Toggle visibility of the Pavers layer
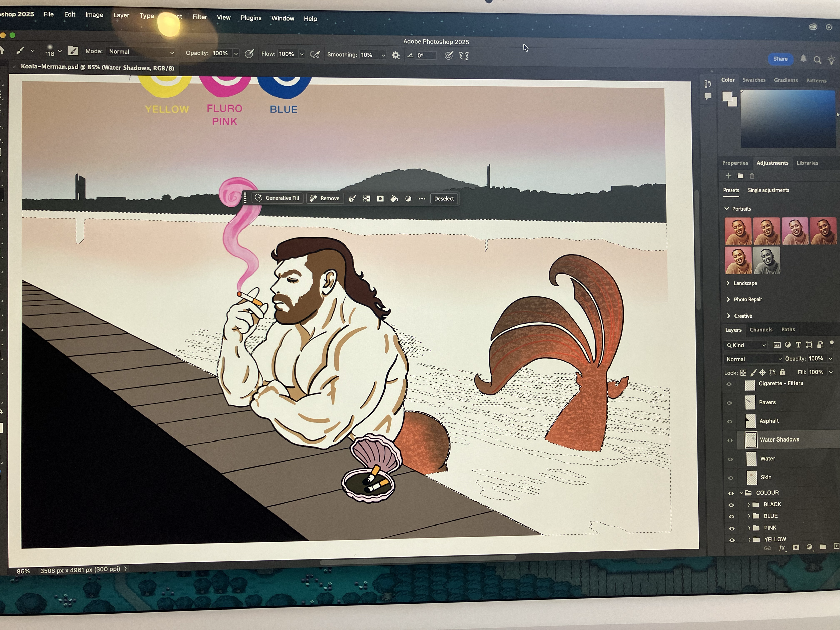This screenshot has height=630, width=840. (x=729, y=403)
